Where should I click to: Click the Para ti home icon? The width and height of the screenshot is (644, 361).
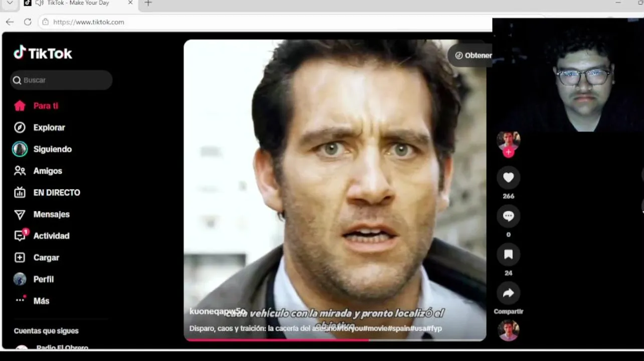(20, 106)
